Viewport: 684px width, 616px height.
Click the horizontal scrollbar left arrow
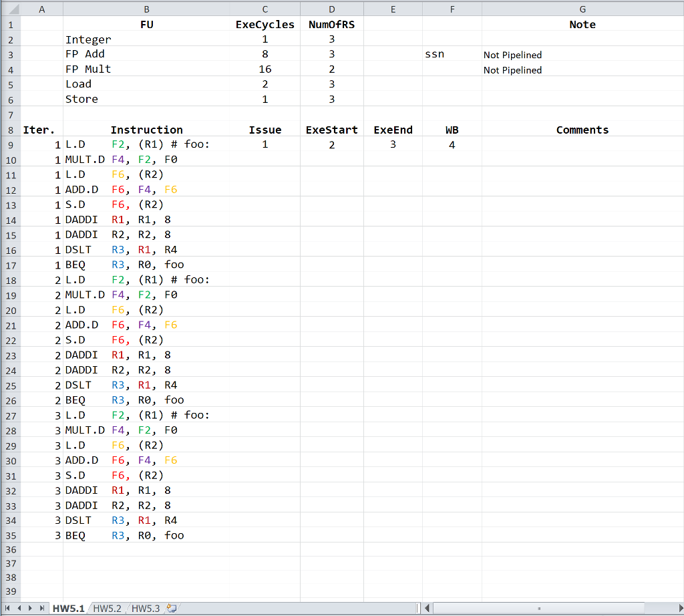427,608
